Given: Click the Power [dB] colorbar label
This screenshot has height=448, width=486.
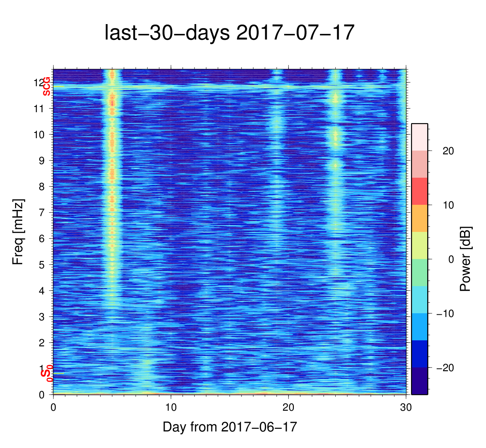Looking at the screenshot, I should [466, 259].
